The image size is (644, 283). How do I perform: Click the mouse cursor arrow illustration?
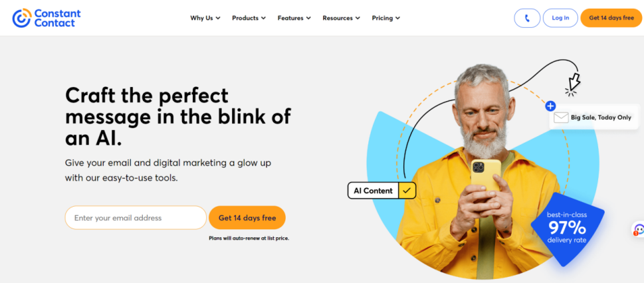tap(572, 85)
